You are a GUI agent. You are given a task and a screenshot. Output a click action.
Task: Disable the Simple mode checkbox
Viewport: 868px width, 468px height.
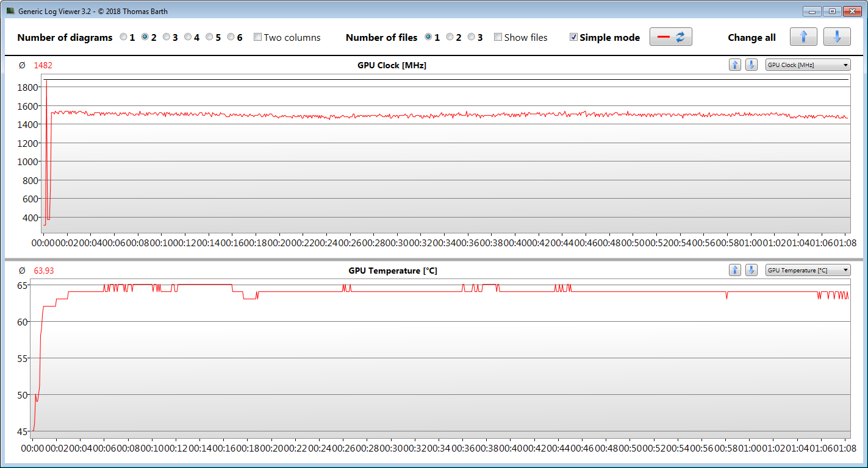pos(573,37)
